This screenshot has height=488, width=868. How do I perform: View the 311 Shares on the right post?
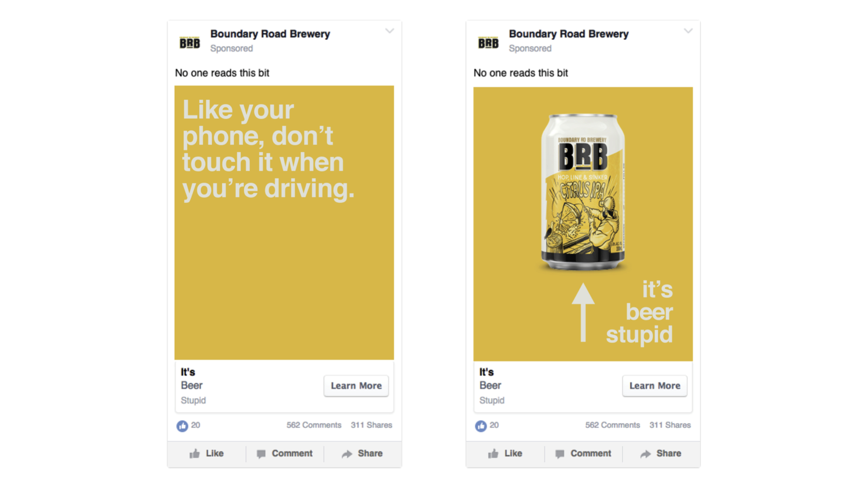pyautogui.click(x=670, y=425)
